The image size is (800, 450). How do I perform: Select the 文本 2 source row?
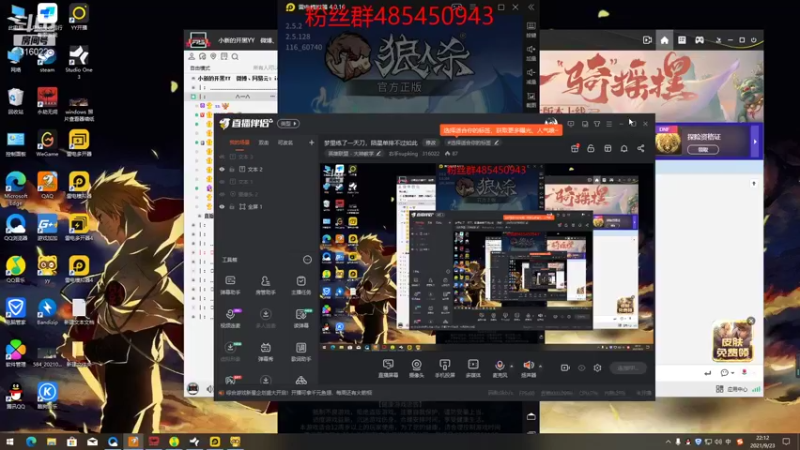click(267, 169)
